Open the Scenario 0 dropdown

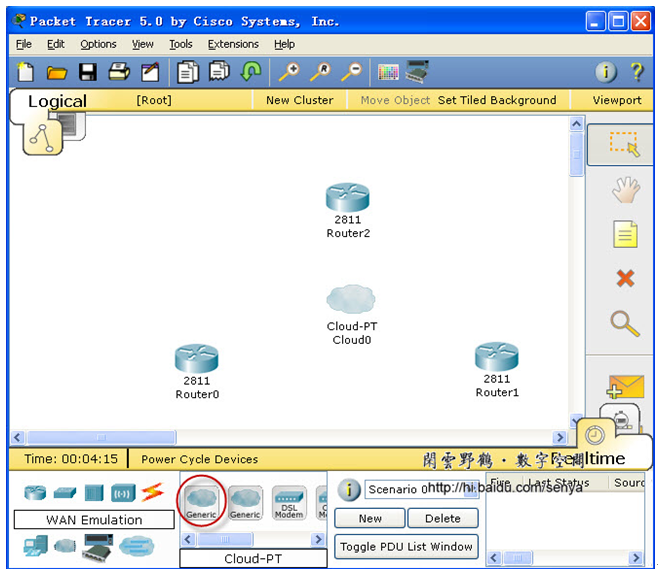pos(422,489)
